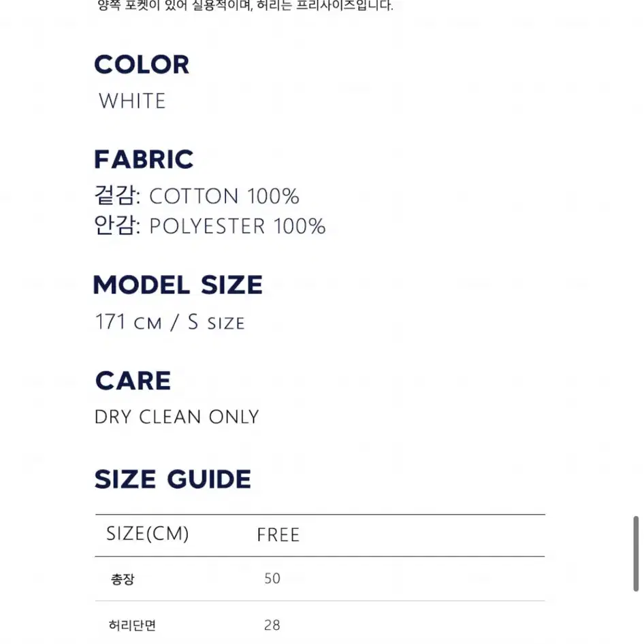Click the total length value 50

coord(272,579)
